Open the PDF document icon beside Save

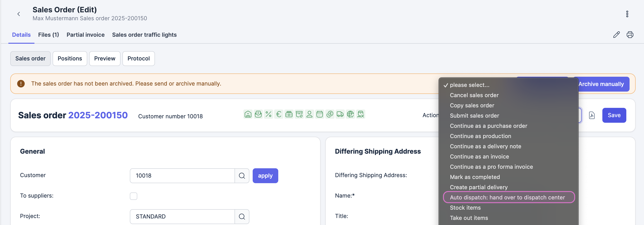(x=591, y=115)
